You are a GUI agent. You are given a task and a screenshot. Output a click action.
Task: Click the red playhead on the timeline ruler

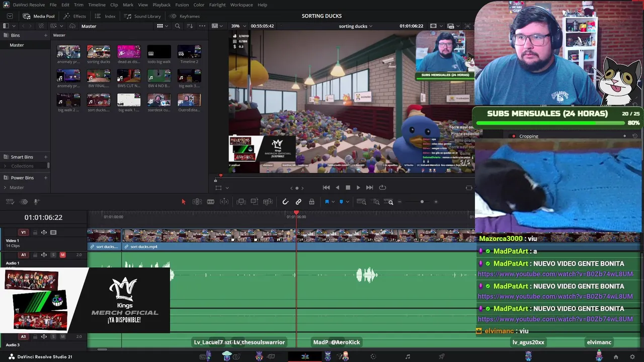(296, 214)
